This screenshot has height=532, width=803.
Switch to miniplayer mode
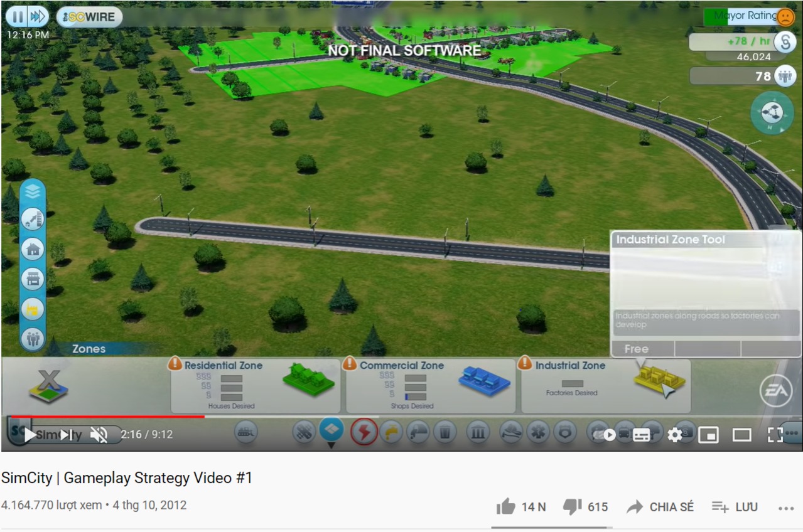708,435
